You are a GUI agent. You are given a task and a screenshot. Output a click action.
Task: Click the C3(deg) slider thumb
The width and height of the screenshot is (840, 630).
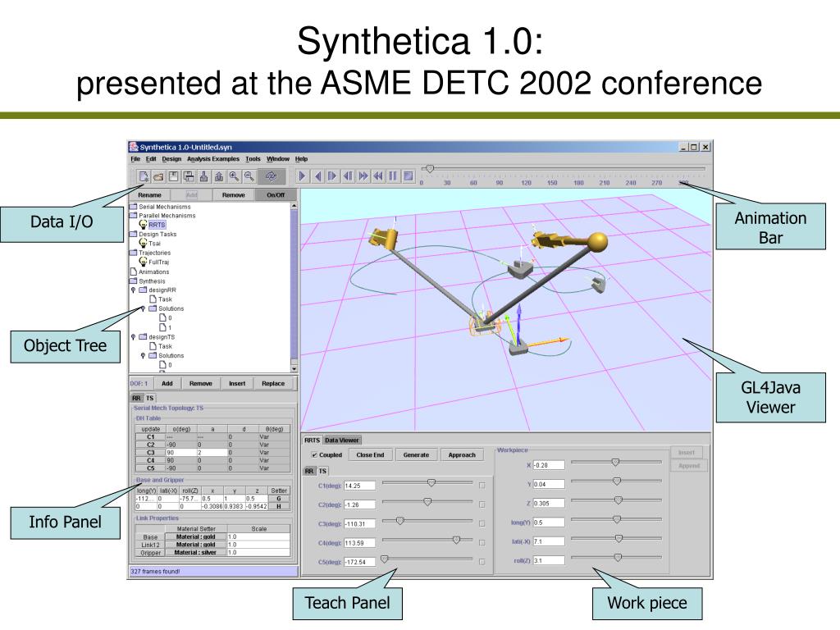(x=399, y=521)
